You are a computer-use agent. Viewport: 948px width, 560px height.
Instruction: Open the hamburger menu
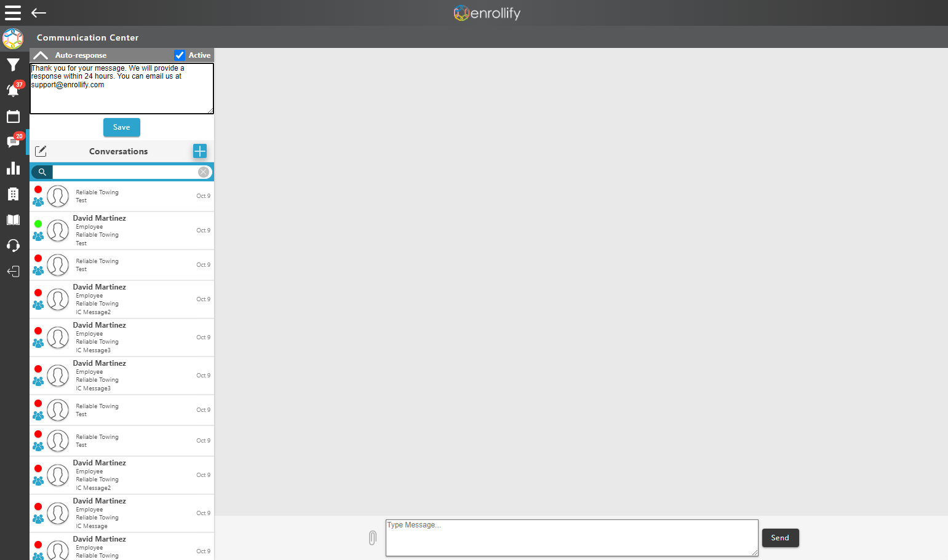point(13,13)
